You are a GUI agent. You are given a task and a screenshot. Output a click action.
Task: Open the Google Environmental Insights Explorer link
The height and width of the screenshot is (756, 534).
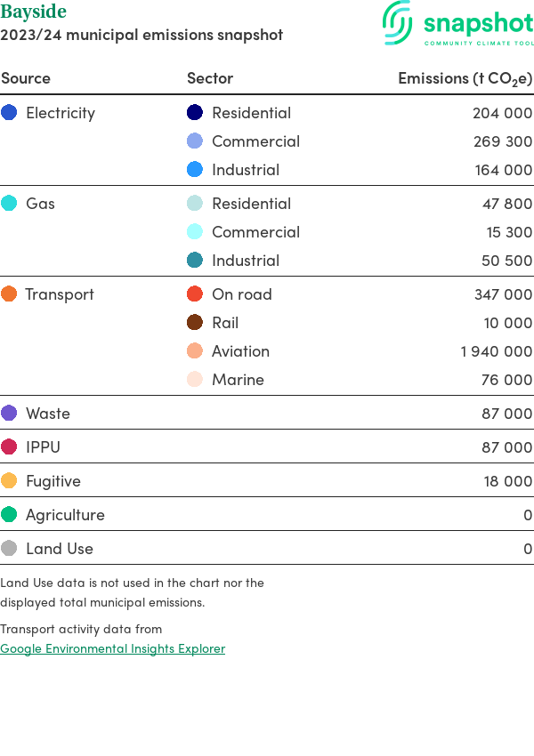pos(112,648)
